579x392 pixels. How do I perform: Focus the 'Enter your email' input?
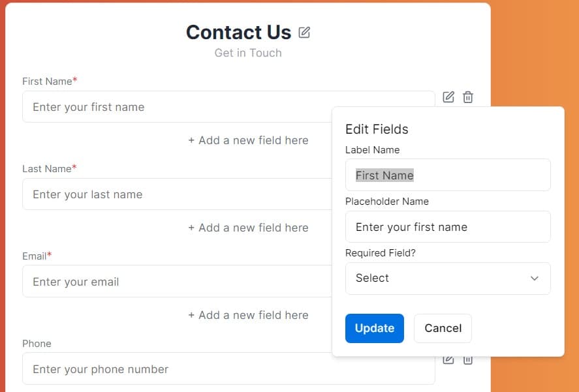click(176, 282)
